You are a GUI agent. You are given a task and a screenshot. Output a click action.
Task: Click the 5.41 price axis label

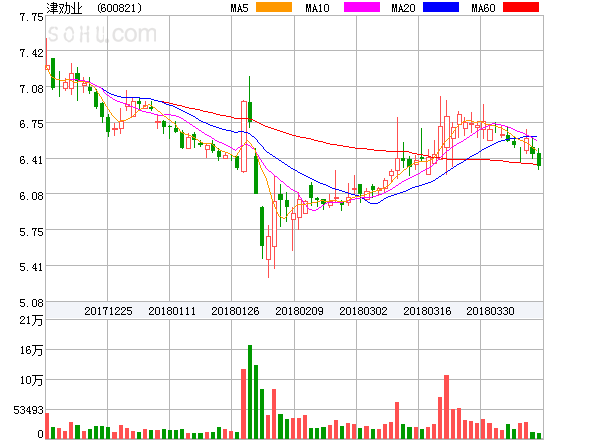coord(31,267)
